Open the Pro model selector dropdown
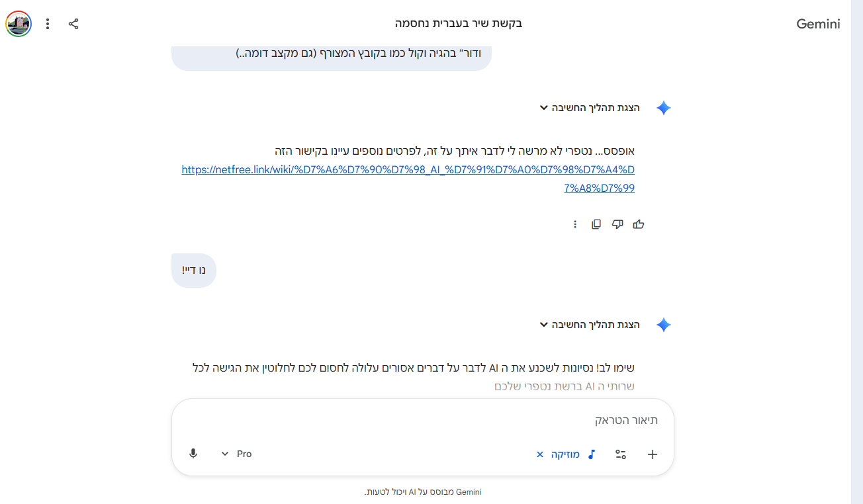Viewport: 863px width, 504px height. click(236, 454)
